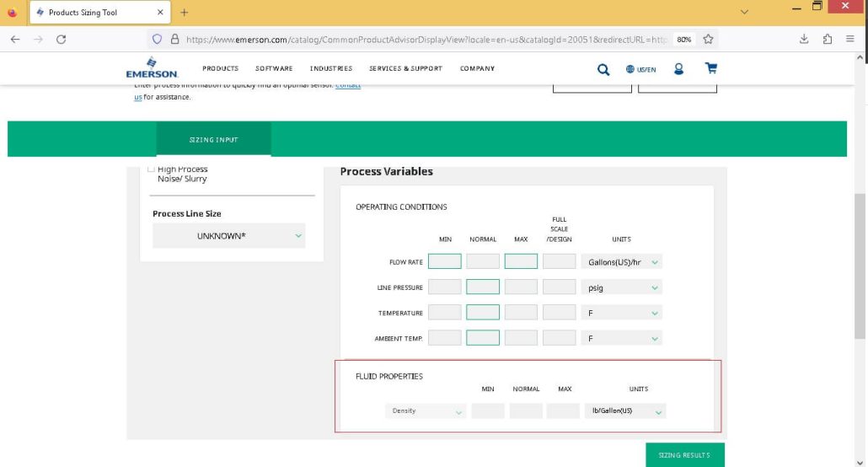Screen dimensions: 868x467
Task: Open the Density fluid property dropdown
Action: 425,411
